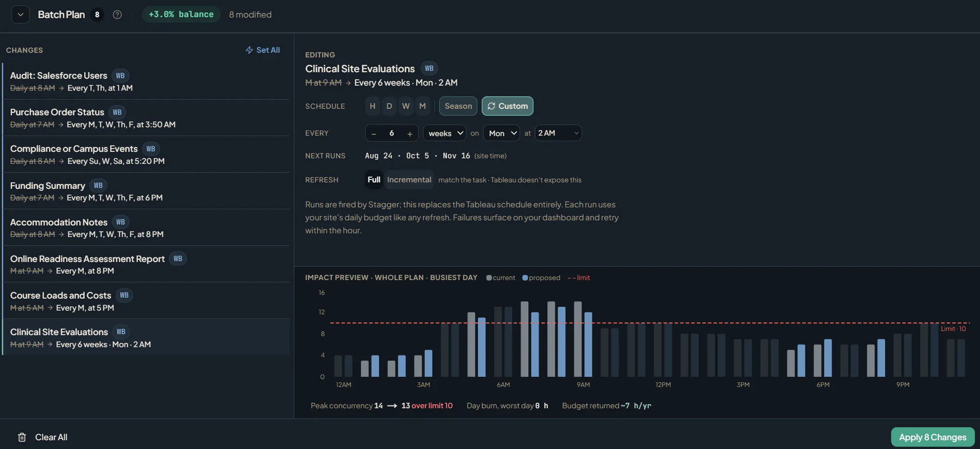The width and height of the screenshot is (980, 449).
Task: Decrease the Every interval with minus
Action: coord(374,133)
